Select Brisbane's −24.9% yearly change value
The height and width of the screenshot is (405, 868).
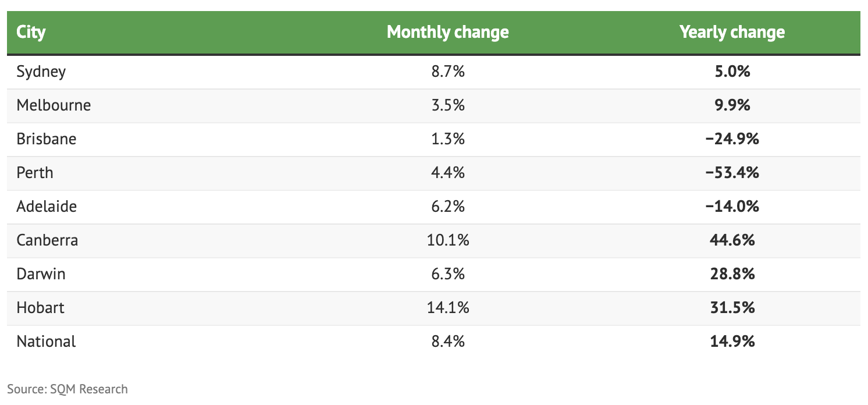point(732,140)
